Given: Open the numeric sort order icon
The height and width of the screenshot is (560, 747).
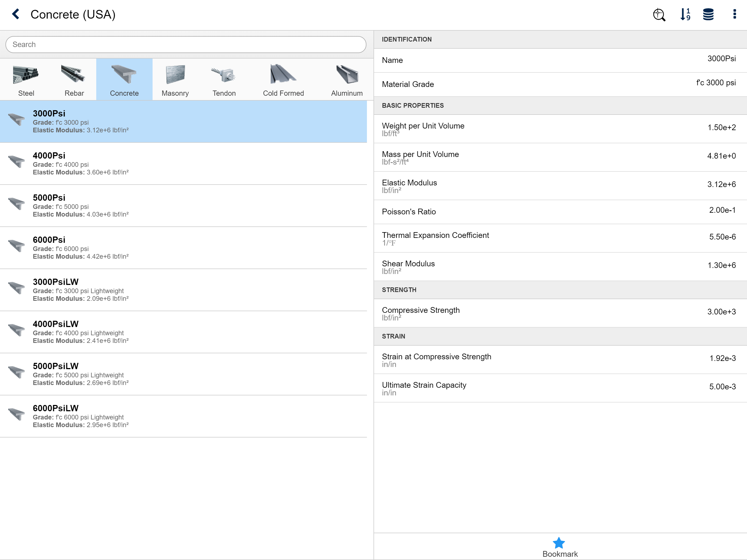Looking at the screenshot, I should [x=685, y=14].
